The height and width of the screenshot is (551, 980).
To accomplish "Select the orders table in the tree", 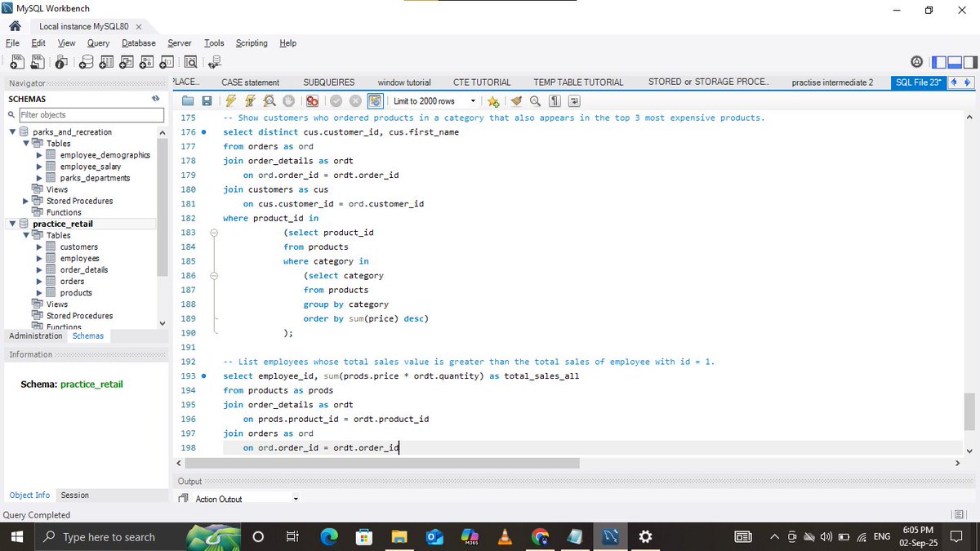I will pyautogui.click(x=72, y=281).
